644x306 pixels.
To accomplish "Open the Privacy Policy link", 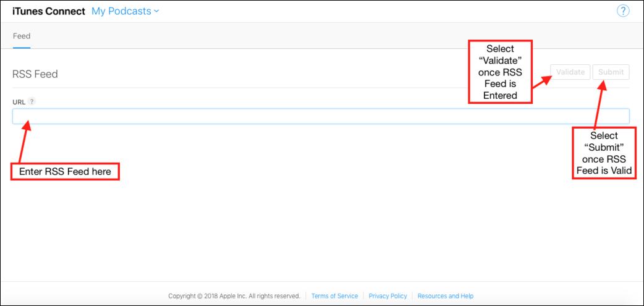I will click(388, 295).
